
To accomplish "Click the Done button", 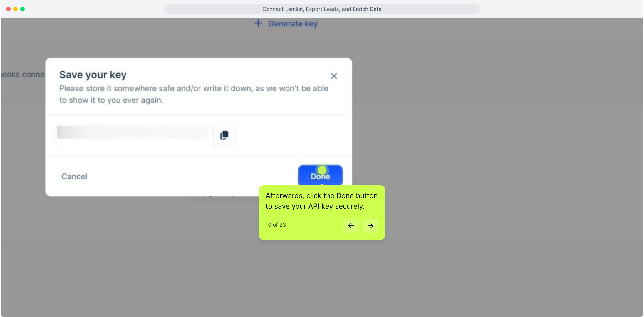I will click(320, 176).
